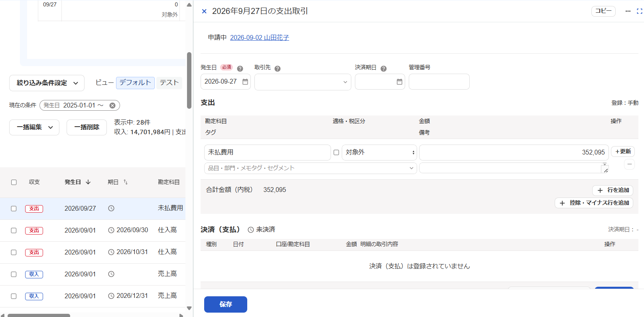Image resolution: width=644 pixels, height=317 pixels.
Task: Click clock icon beside 2026/09/30 due date
Action: (x=111, y=230)
